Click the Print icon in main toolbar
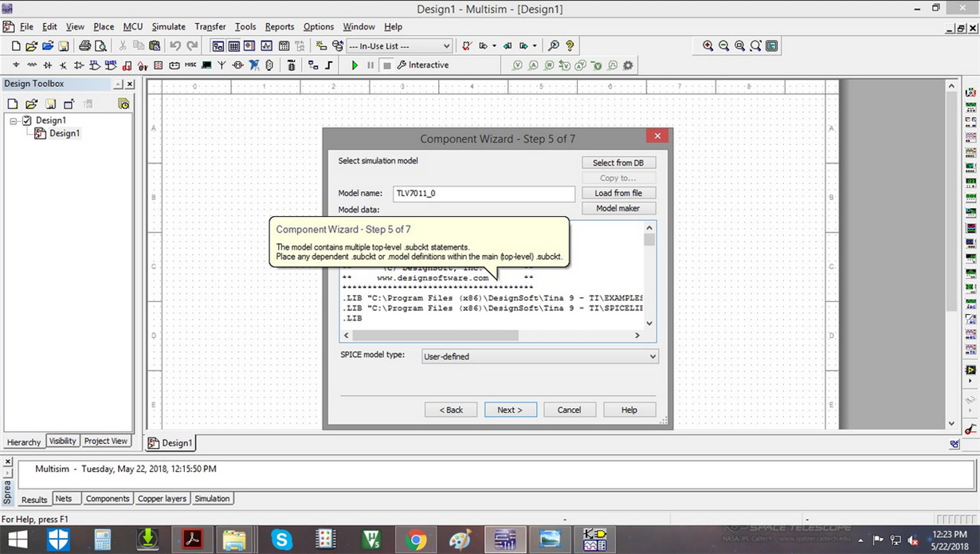Viewport: 980px width, 554px height. pyautogui.click(x=84, y=46)
